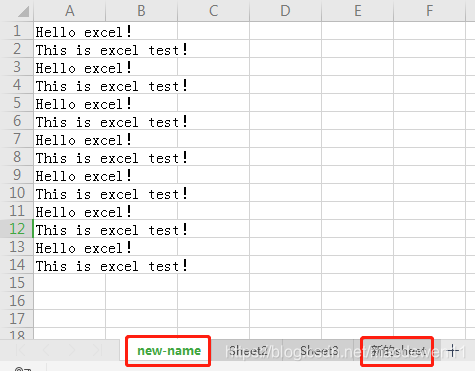475x371 pixels.
Task: Select column D header
Action: (286, 11)
